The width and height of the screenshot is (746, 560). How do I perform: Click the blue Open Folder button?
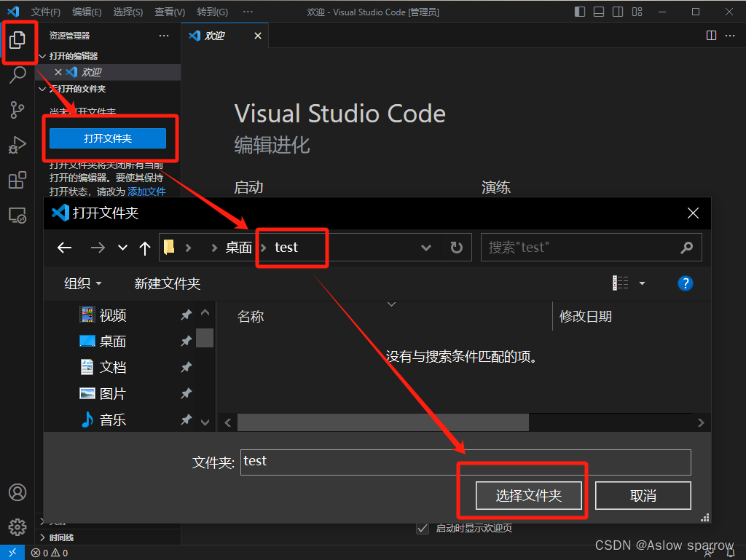coord(108,138)
